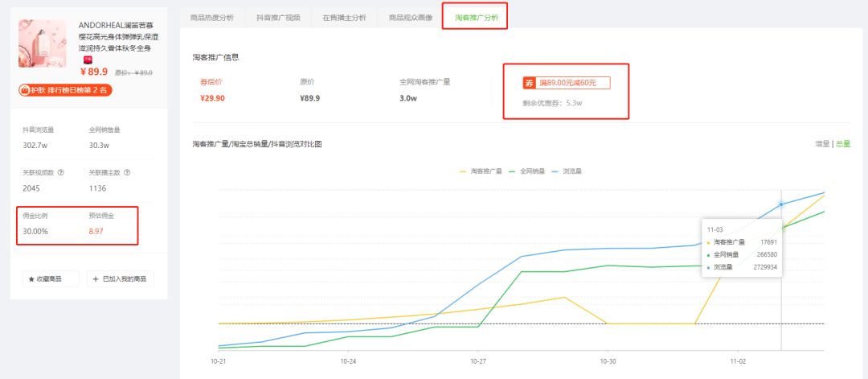
Task: Click the 10-30 axis date label
Action: (608, 360)
